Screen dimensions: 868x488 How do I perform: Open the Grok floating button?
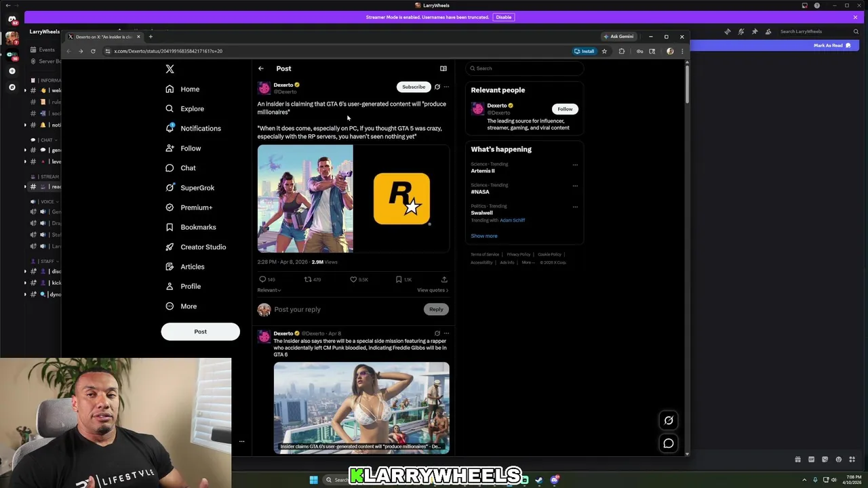(669, 420)
